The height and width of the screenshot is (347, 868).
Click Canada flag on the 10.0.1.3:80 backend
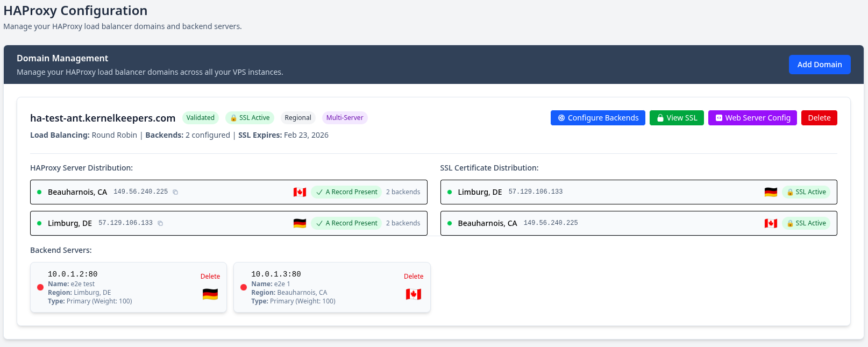pos(414,294)
